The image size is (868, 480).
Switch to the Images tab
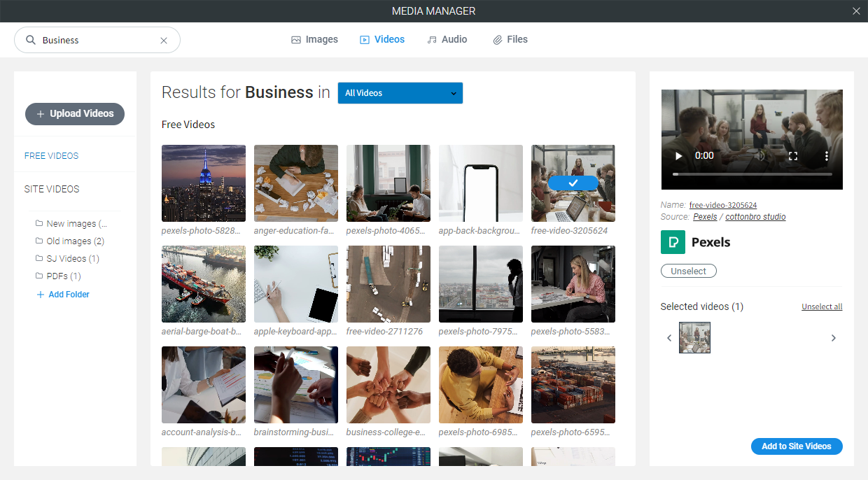click(315, 39)
